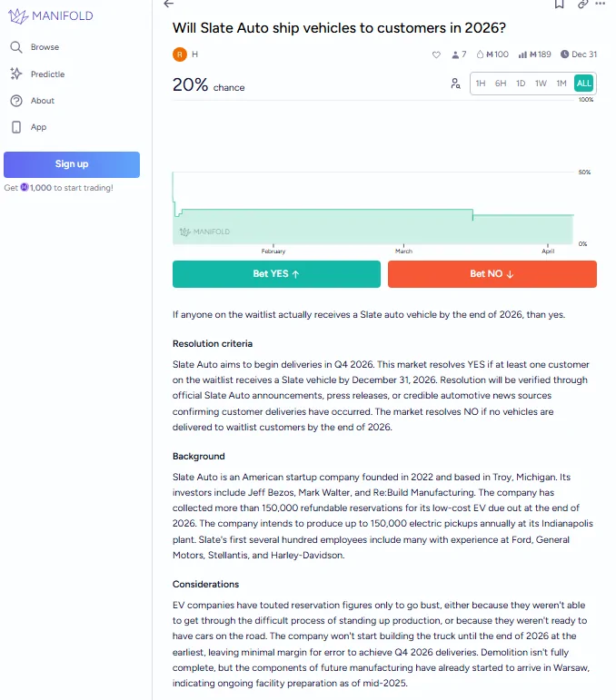Copy the market link icon

pyautogui.click(x=582, y=4)
